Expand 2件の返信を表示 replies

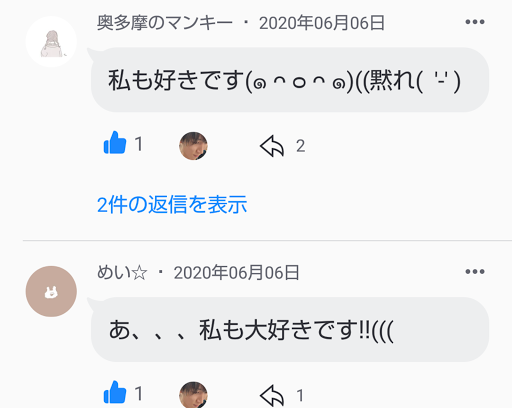click(x=172, y=204)
